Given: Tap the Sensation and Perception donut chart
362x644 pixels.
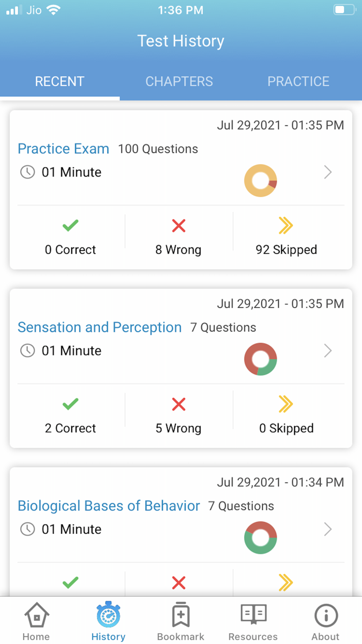Looking at the screenshot, I should click(261, 359).
